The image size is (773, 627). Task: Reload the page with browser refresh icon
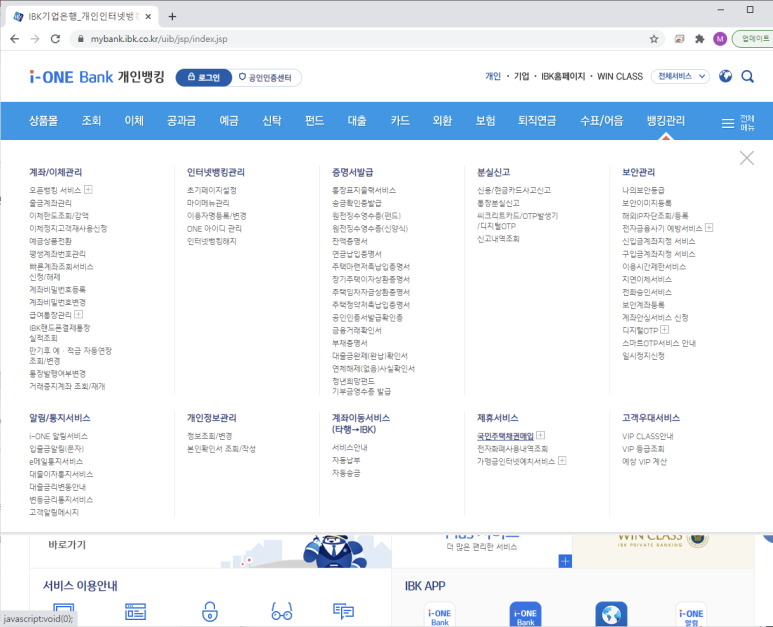tap(55, 39)
